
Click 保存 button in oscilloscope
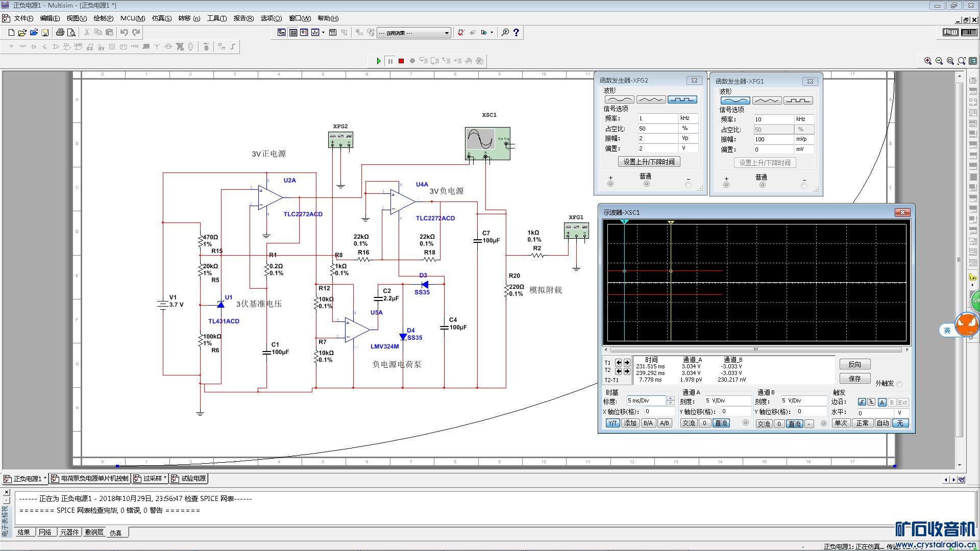[x=854, y=379]
